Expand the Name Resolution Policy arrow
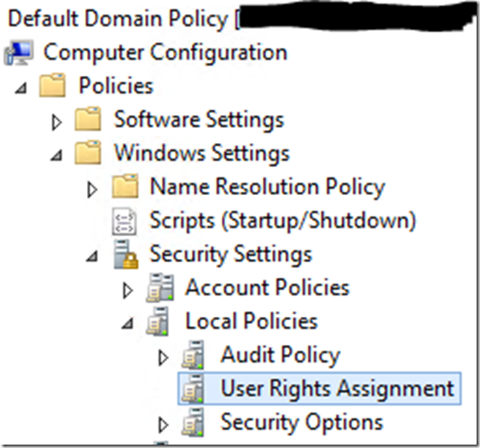The image size is (480, 448). pyautogui.click(x=92, y=190)
